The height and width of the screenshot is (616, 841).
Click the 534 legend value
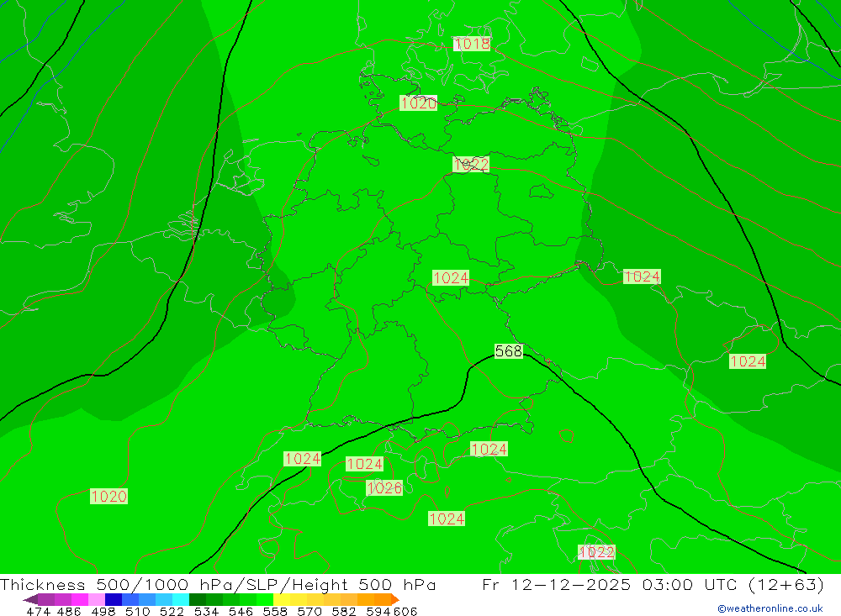point(206,611)
